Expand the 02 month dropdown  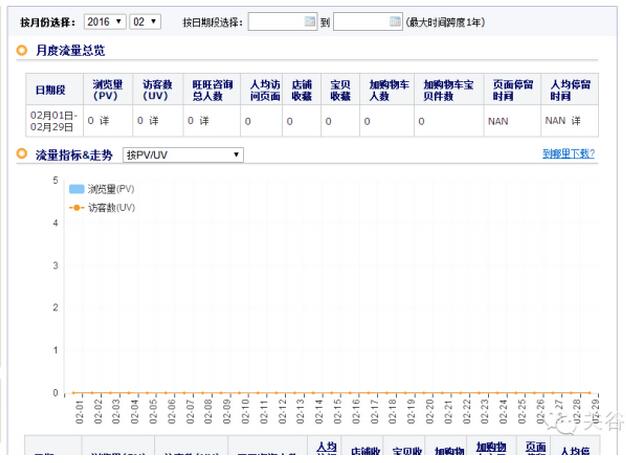pyautogui.click(x=145, y=21)
